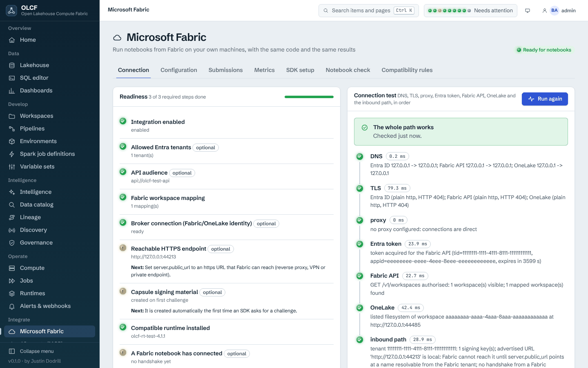Click the monitor display icon in header
Screen dimensions: 588x368
[528, 11]
